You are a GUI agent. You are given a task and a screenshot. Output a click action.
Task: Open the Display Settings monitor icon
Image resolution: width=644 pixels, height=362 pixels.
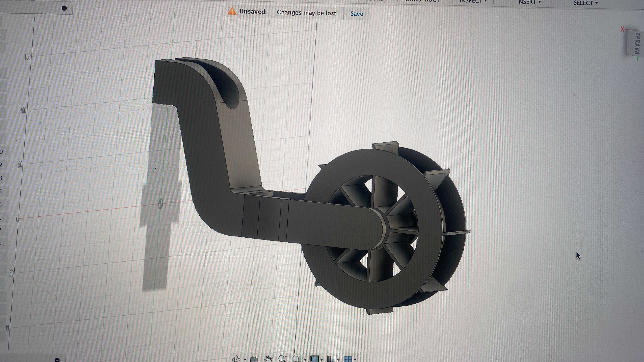[314, 359]
